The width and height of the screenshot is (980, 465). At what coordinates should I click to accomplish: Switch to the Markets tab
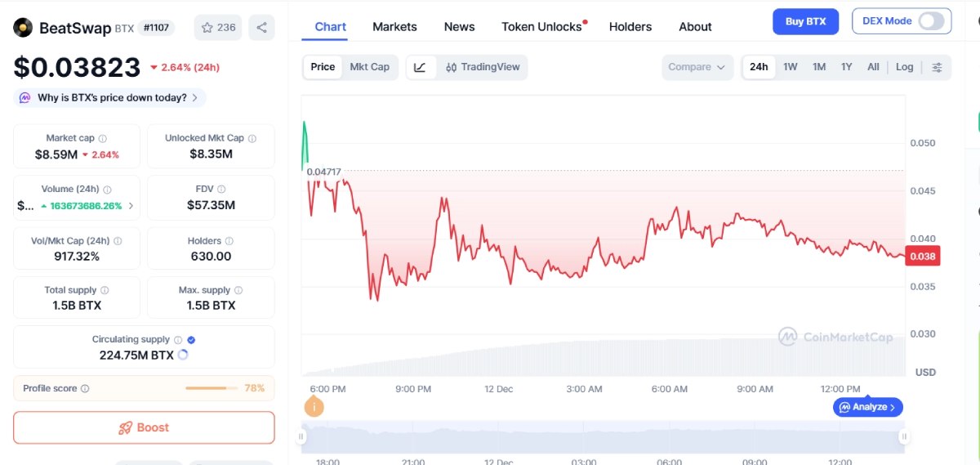394,27
